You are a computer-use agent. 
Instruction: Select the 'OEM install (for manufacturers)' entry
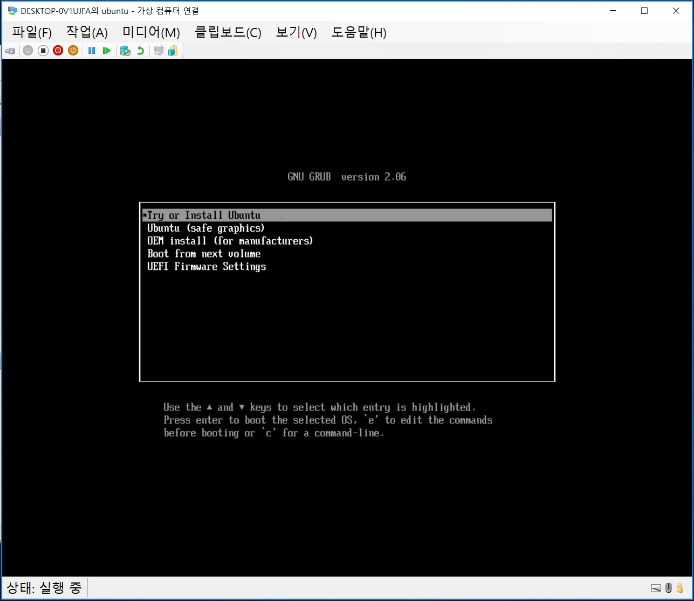230,241
